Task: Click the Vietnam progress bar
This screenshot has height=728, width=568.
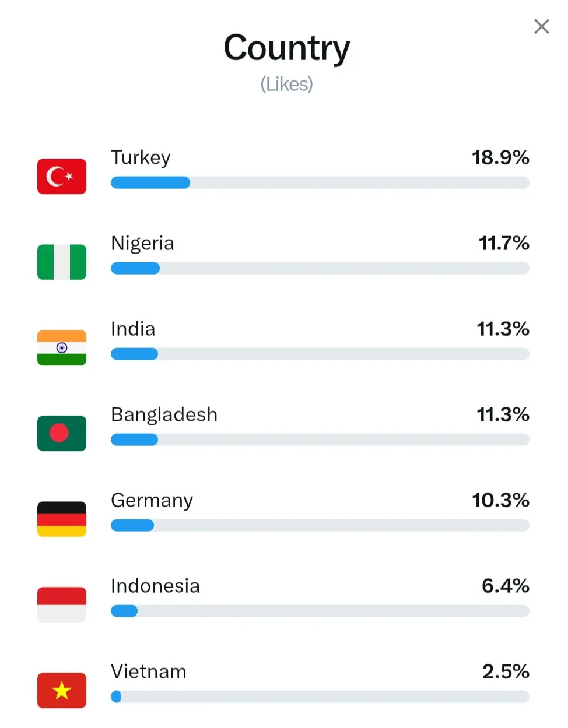Action: [x=320, y=697]
